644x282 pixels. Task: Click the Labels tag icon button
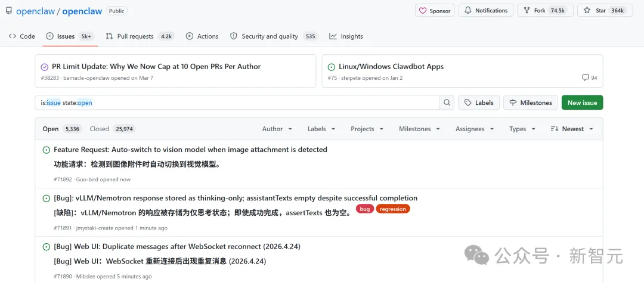(x=468, y=103)
